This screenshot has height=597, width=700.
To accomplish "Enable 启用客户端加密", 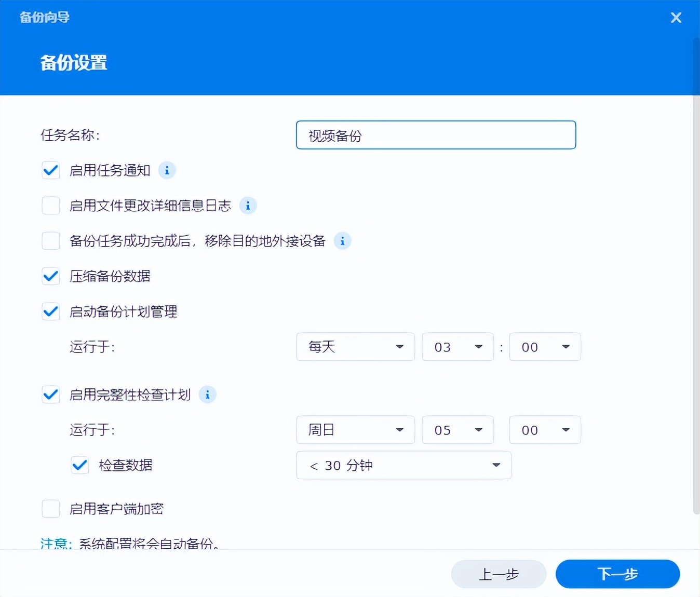I will (x=50, y=509).
